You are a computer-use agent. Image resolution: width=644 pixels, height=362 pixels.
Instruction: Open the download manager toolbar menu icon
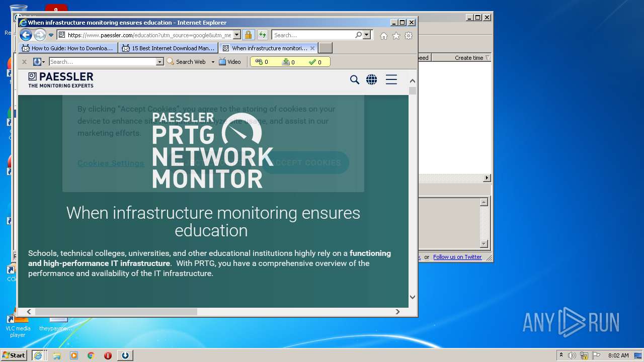tap(39, 62)
